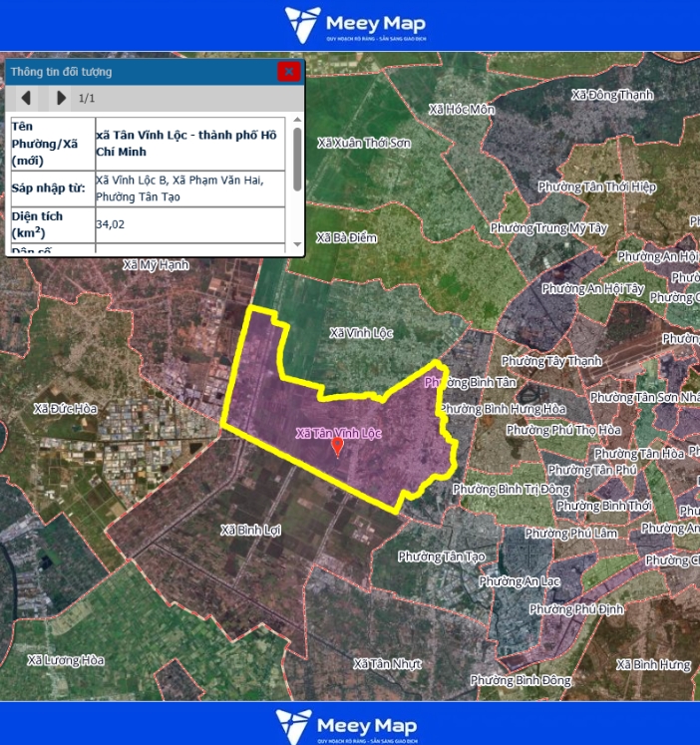The width and height of the screenshot is (700, 745).
Task: Select Xã Lương Hòa map label
Action: tap(66, 660)
